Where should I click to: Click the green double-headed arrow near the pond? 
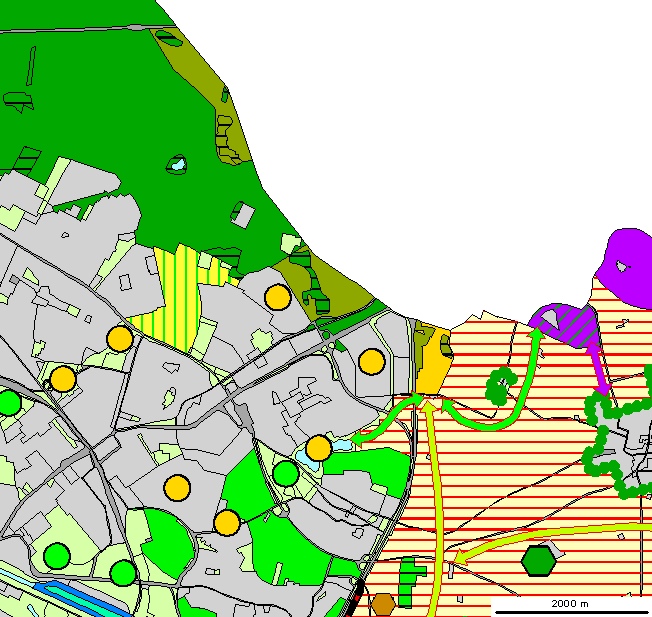(387, 419)
